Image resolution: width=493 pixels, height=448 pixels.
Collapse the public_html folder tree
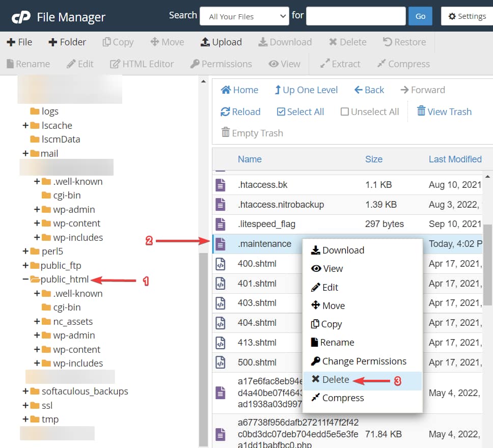pyautogui.click(x=25, y=279)
